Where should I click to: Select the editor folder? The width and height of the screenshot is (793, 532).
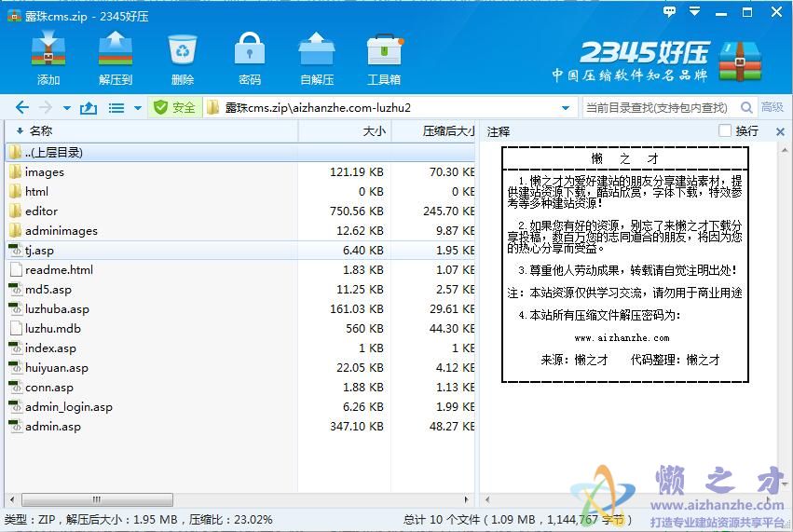point(240,211)
